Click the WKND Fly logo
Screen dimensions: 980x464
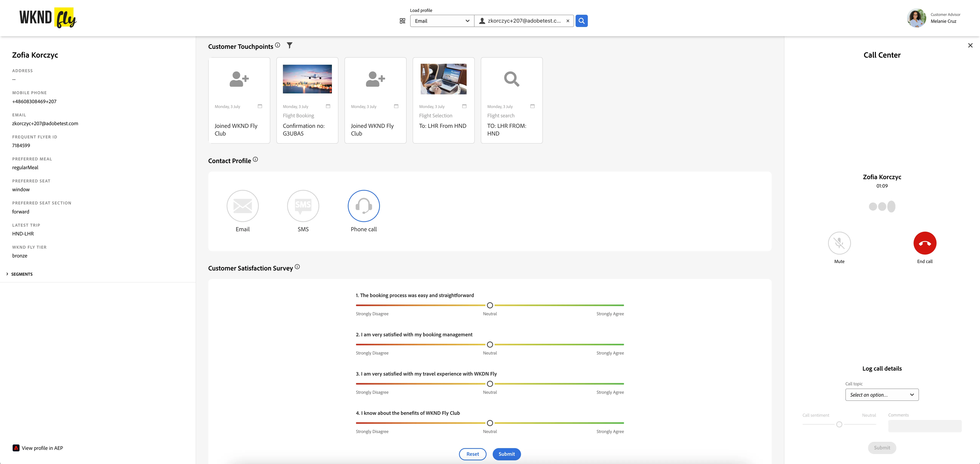coord(48,18)
